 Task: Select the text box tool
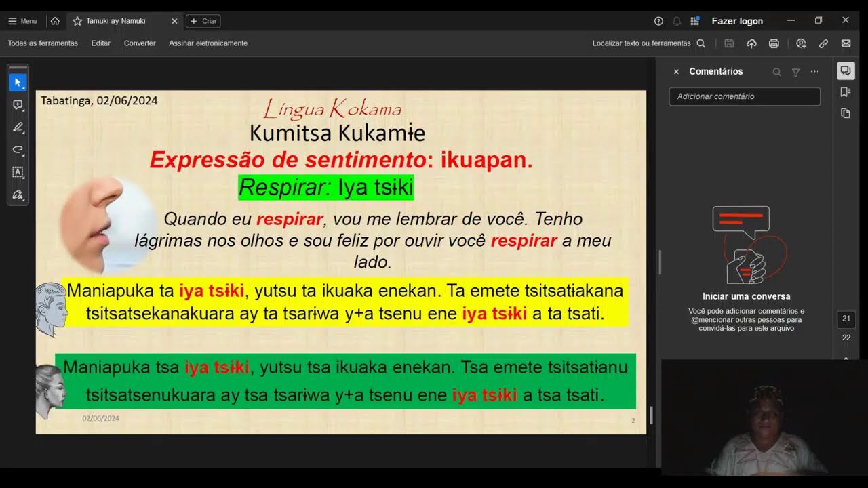18,172
